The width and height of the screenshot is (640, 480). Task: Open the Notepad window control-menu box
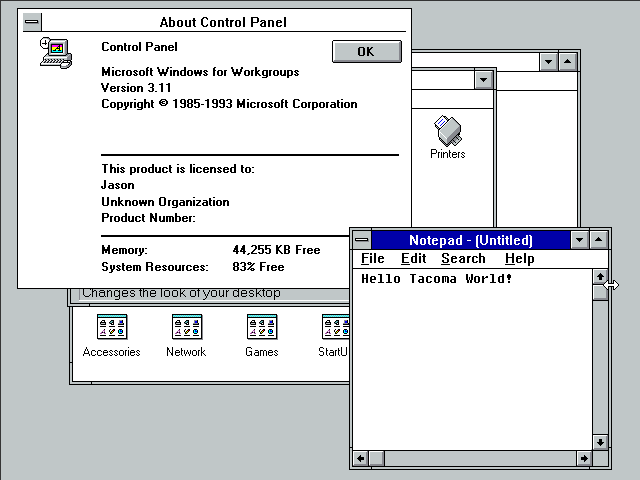tap(362, 240)
